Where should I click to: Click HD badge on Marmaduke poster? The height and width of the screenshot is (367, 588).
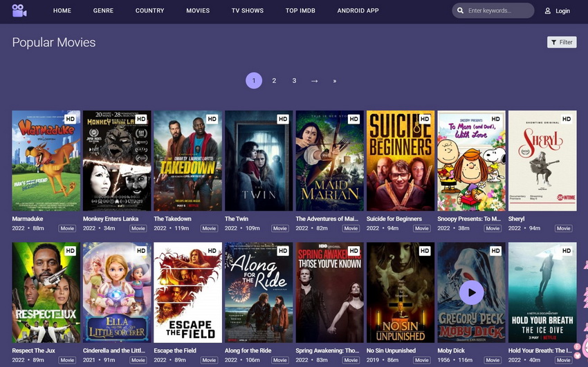click(70, 119)
